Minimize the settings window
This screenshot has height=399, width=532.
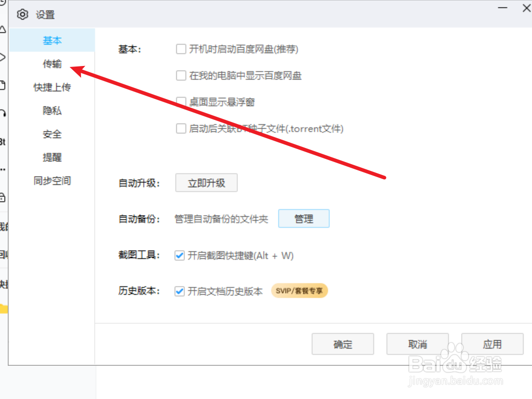(x=502, y=8)
